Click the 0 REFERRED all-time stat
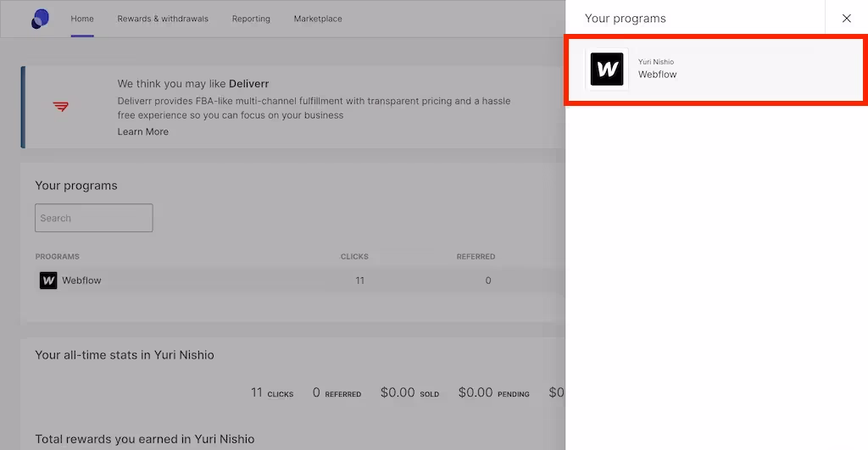868x450 pixels. point(337,392)
